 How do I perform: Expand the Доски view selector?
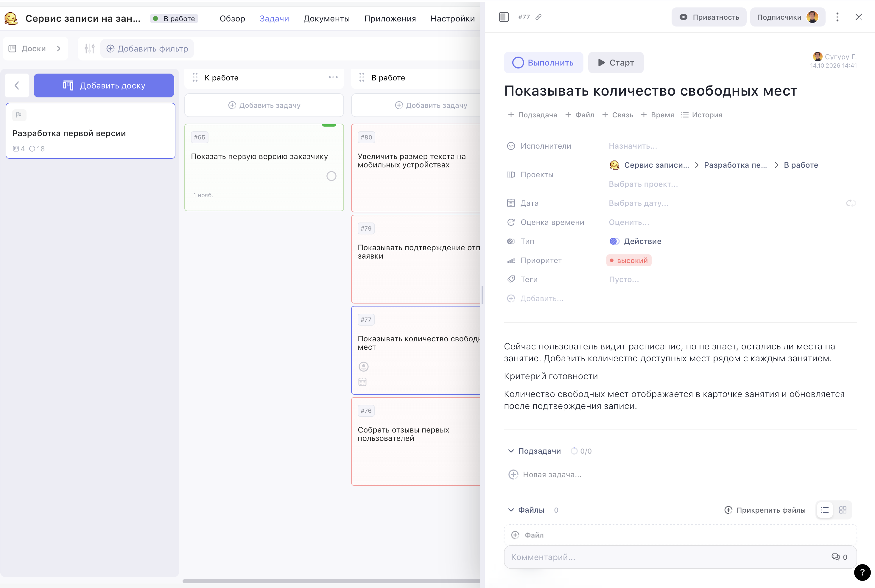tap(35, 49)
